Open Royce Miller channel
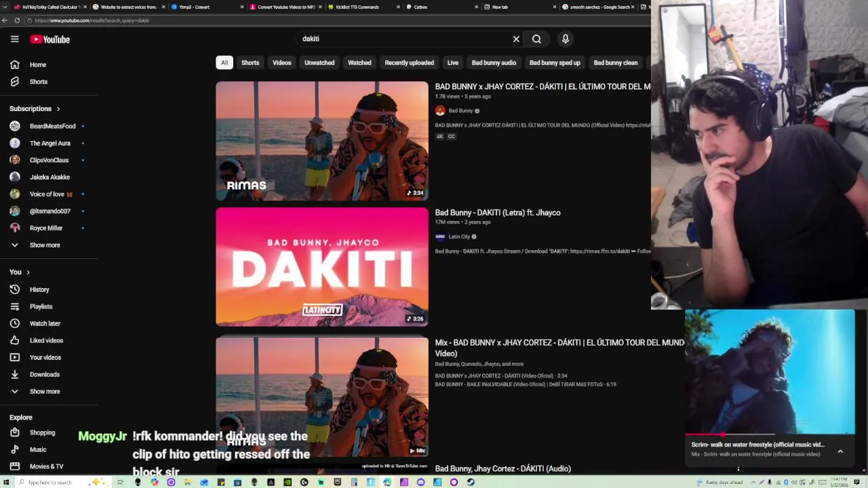This screenshot has height=488, width=868. (x=46, y=228)
